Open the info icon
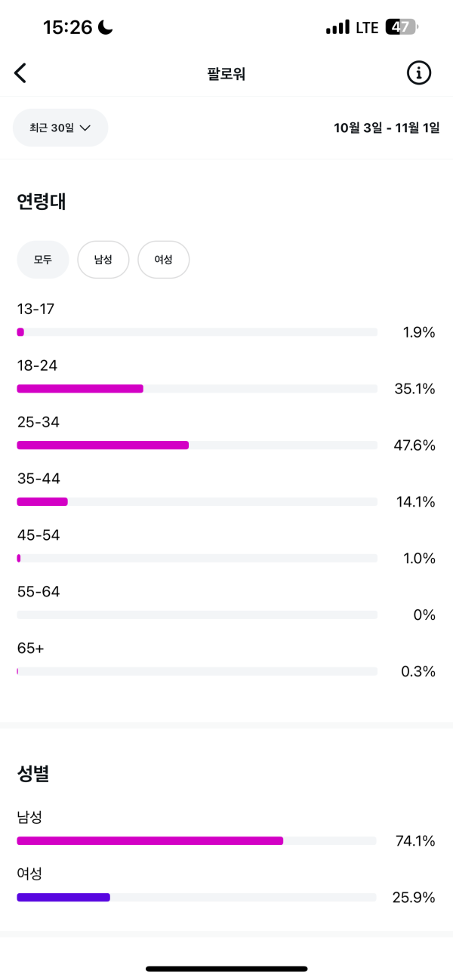This screenshot has height=980, width=453. 419,73
